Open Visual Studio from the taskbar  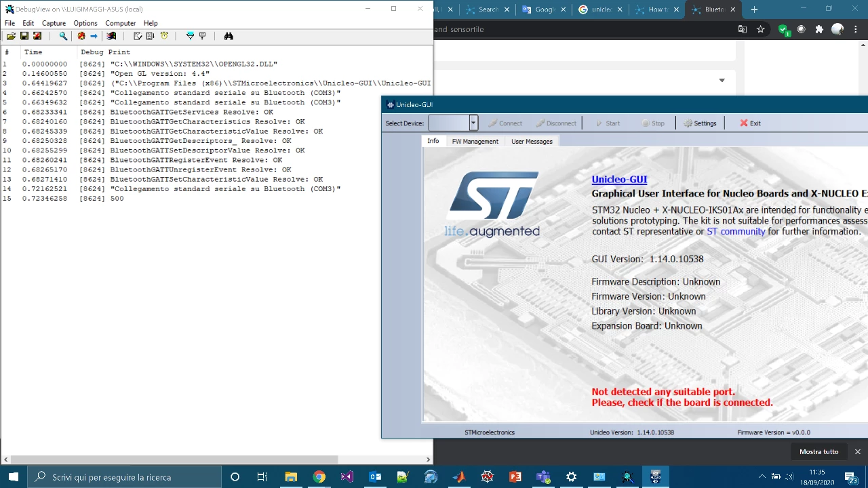[x=347, y=476]
